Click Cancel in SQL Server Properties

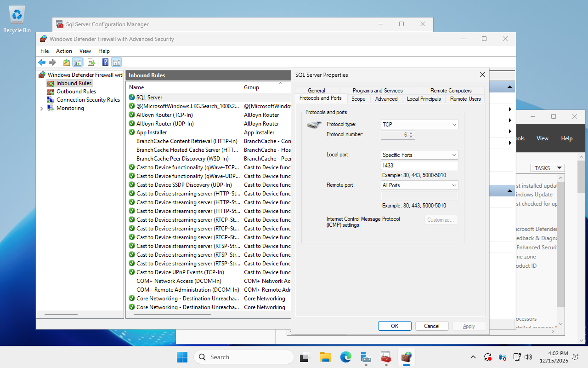(431, 326)
